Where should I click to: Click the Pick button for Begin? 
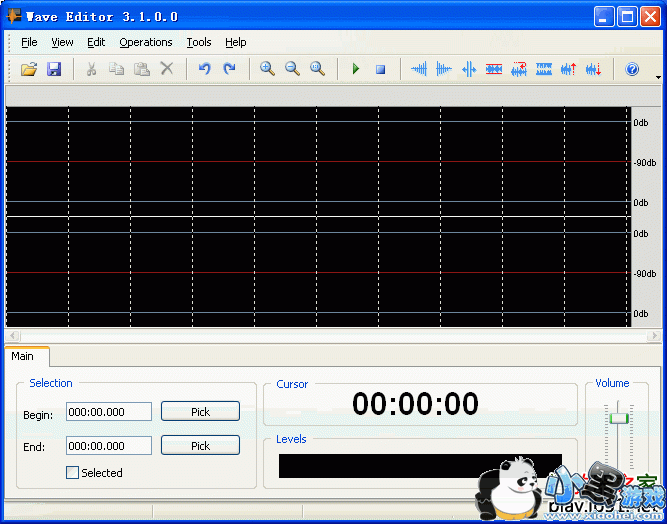[x=200, y=412]
